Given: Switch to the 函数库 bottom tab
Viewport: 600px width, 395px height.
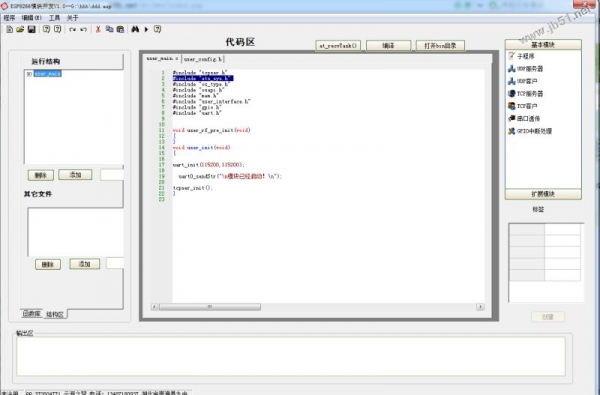Looking at the screenshot, I should pos(31,313).
